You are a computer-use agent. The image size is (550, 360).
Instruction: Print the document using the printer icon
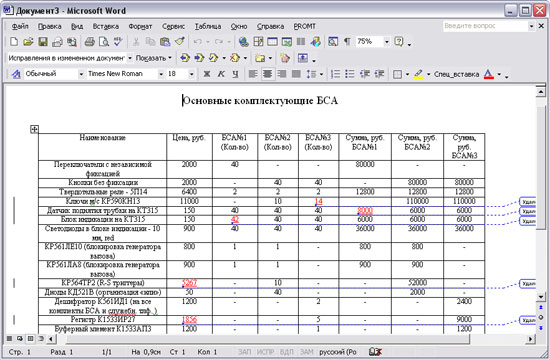click(x=90, y=42)
